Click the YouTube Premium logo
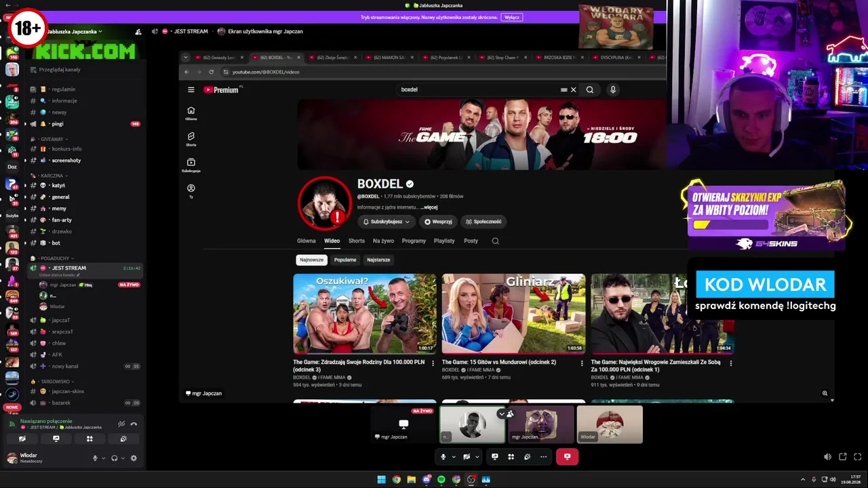868x488 pixels. [x=222, y=89]
